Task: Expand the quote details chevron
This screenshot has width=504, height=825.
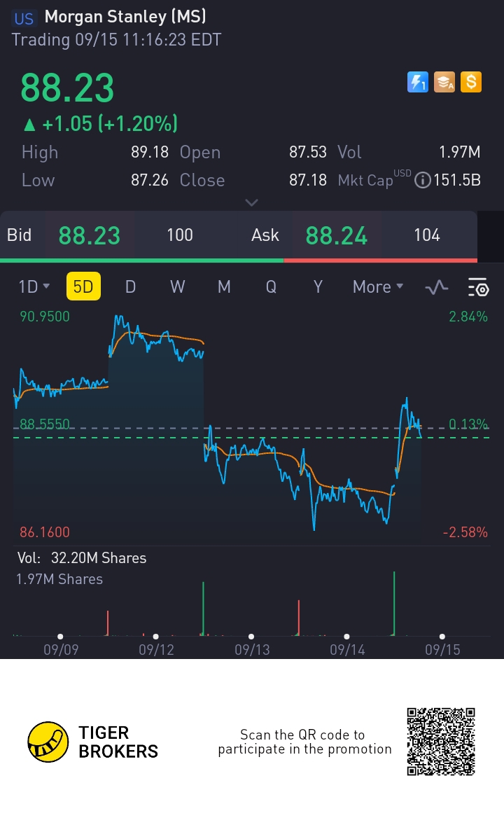Action: click(252, 202)
